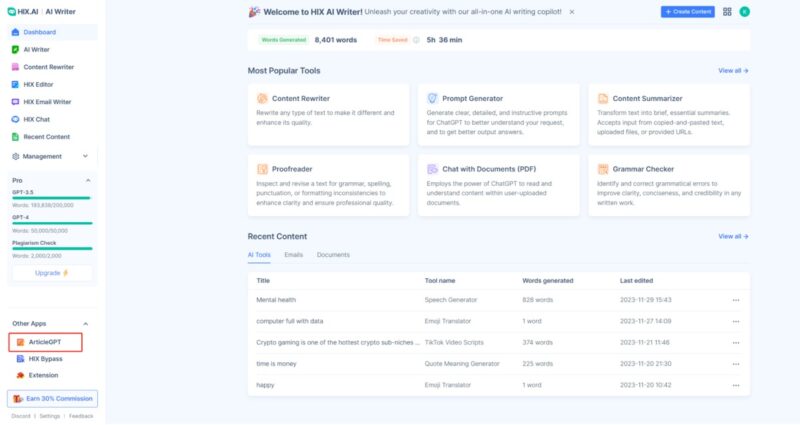
Task: Click the Content Rewriter card icon
Action: [262, 98]
